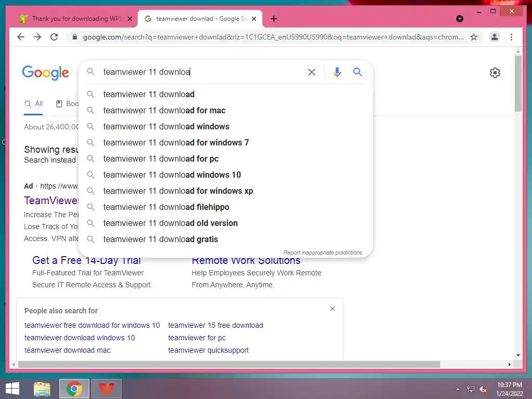This screenshot has width=532, height=399.
Task: Open teamviewer 15 free download link
Action: [216, 325]
